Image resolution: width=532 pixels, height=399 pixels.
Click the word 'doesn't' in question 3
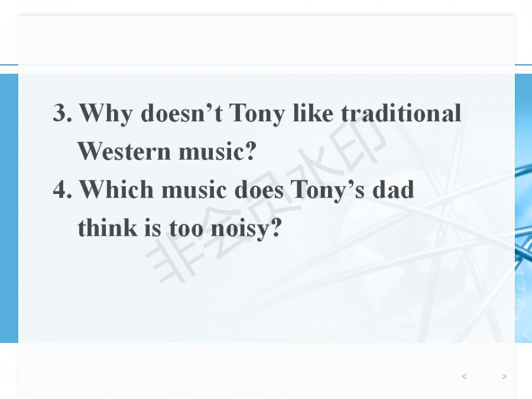pos(181,113)
